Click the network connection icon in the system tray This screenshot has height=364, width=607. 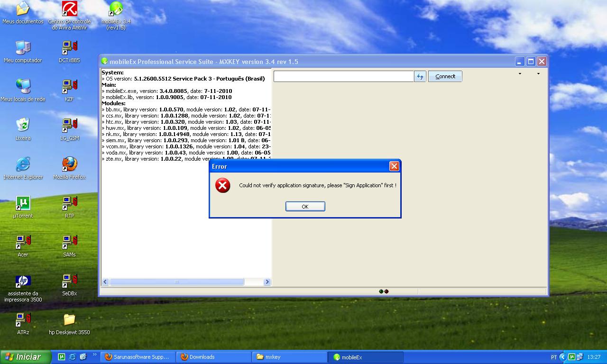(x=579, y=357)
